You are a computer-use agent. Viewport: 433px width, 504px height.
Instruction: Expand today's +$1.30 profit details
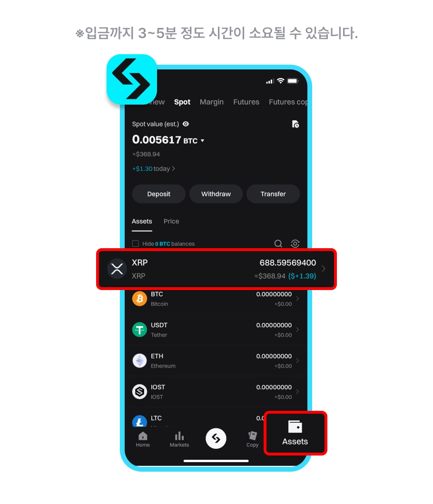click(x=153, y=168)
